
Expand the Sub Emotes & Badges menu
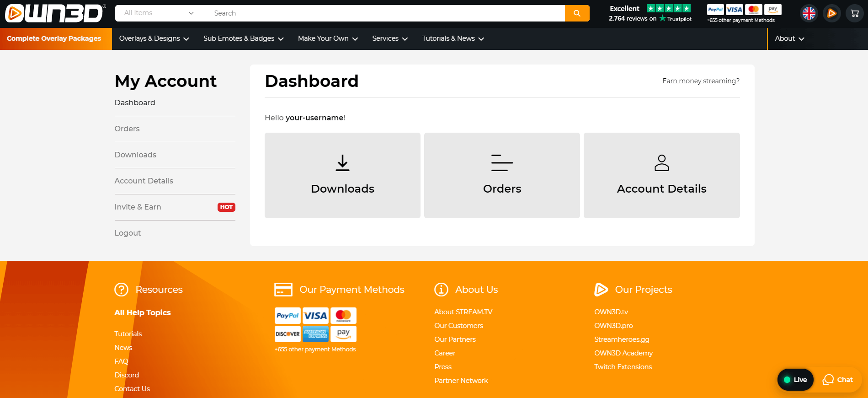point(243,38)
